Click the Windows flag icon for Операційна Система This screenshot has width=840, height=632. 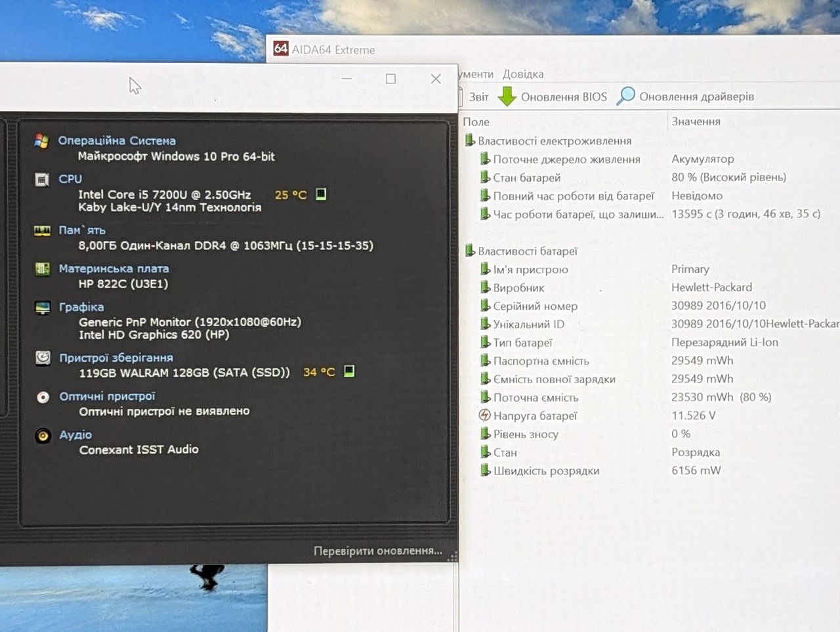[x=42, y=141]
